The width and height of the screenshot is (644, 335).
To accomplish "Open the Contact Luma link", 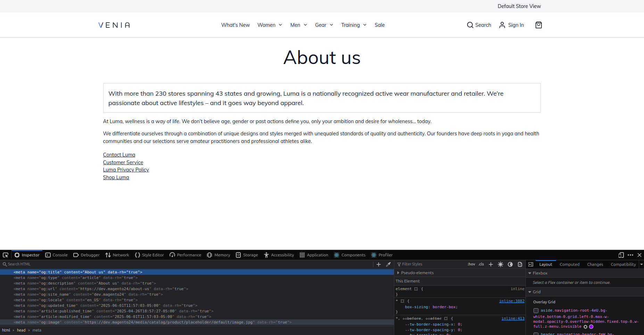I will point(119,155).
